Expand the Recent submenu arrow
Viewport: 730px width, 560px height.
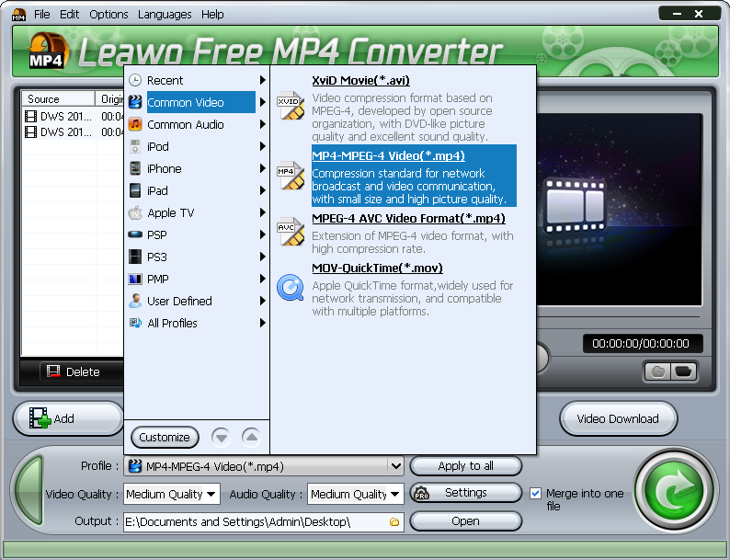pyautogui.click(x=263, y=80)
